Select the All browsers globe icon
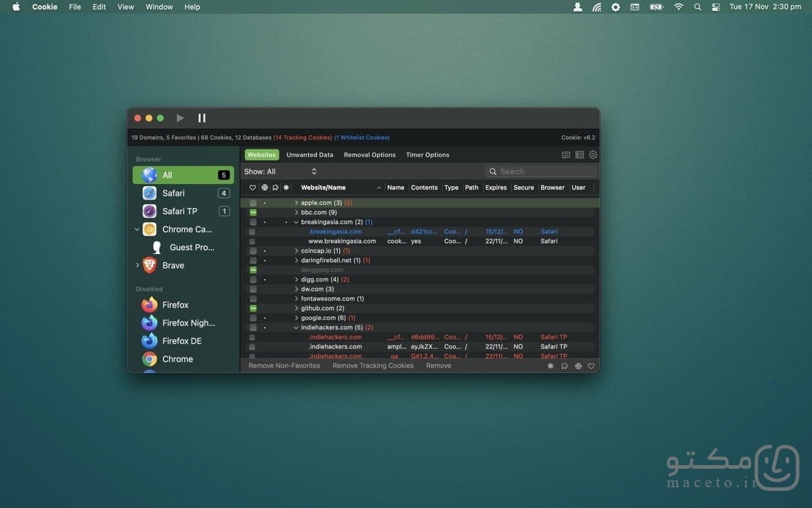The width and height of the screenshot is (812, 508). click(x=150, y=175)
